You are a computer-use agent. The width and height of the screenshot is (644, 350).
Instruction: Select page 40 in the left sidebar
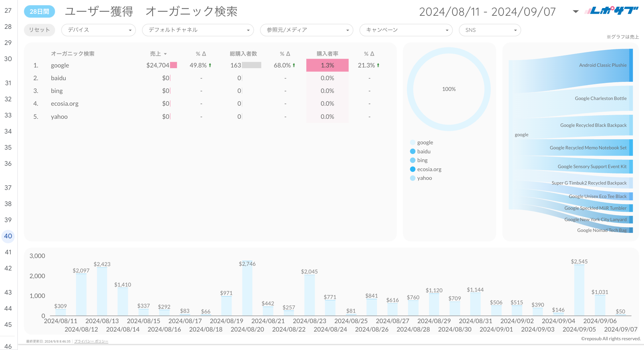[x=8, y=236]
